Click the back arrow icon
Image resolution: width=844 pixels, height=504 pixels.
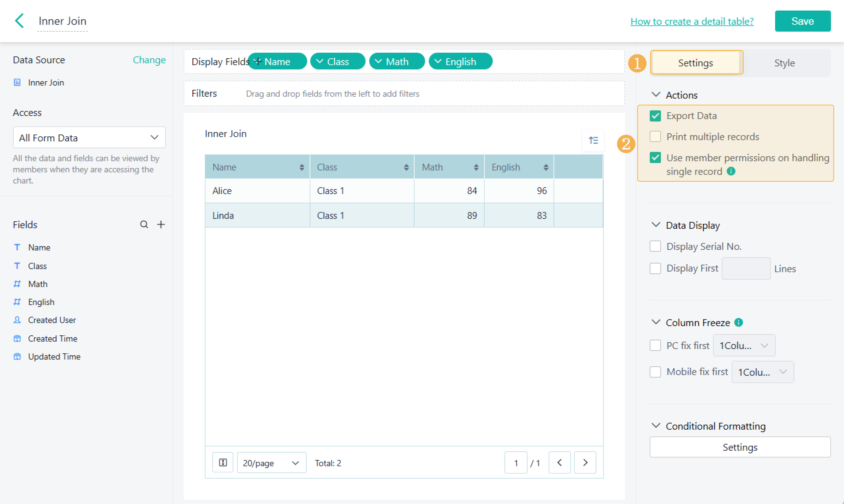[x=19, y=21]
